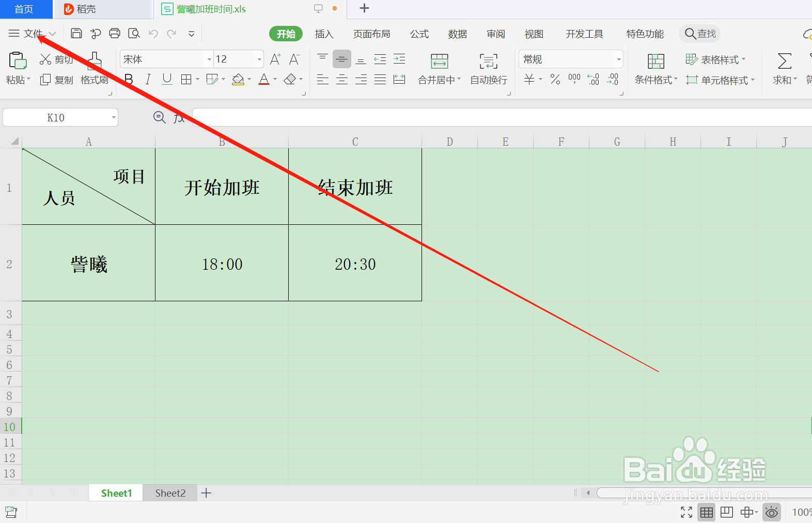Increase indent icon
The image size is (812, 523).
coord(399,59)
